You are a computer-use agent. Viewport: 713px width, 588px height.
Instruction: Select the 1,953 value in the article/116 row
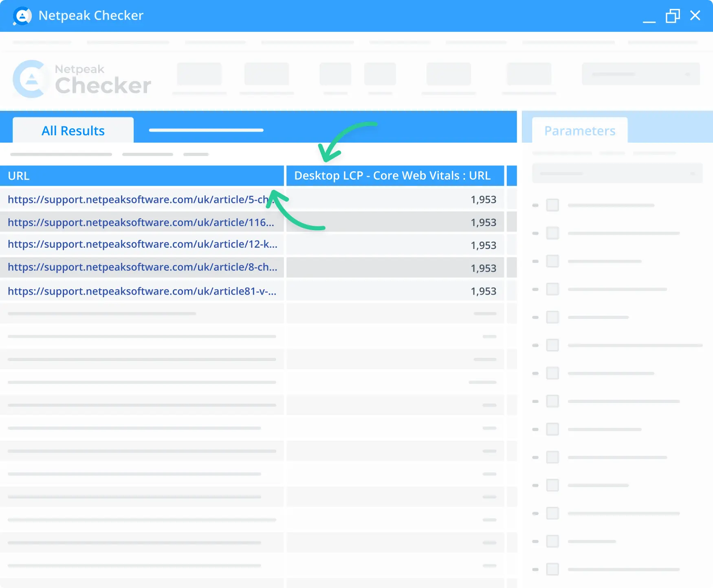pos(483,222)
